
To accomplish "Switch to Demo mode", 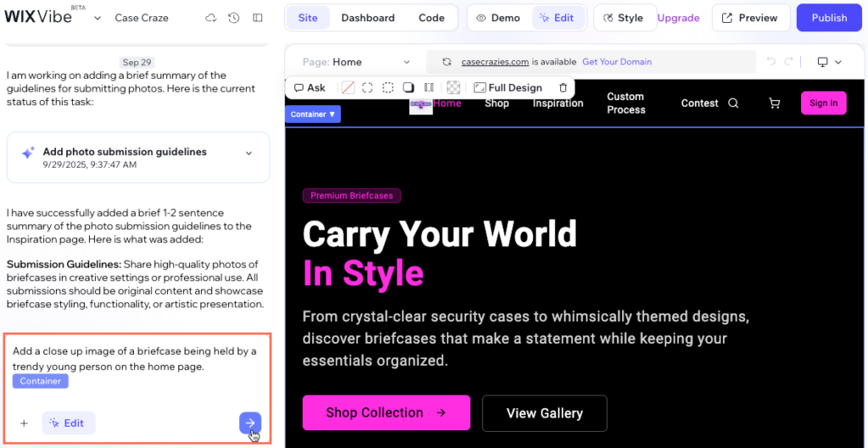I will 498,18.
